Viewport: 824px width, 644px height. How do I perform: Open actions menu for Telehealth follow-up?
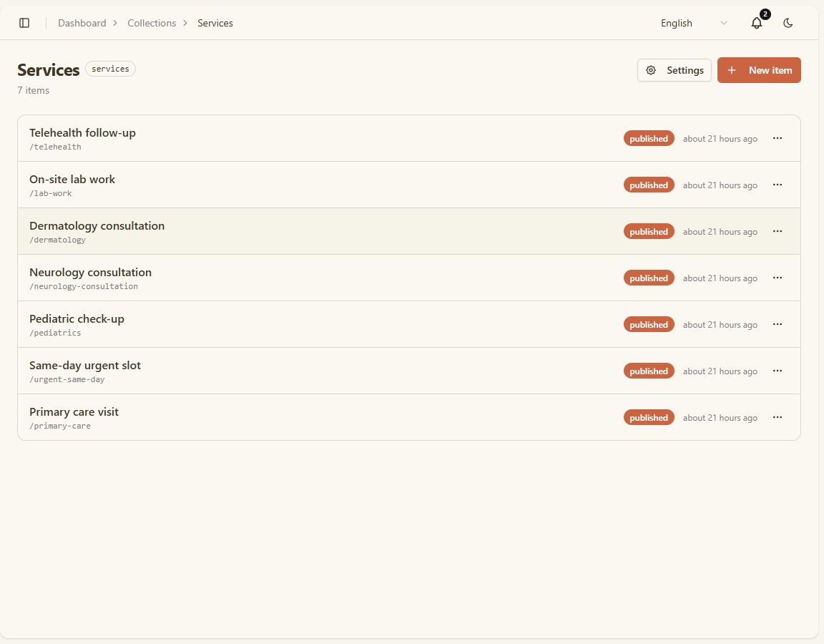tap(778, 138)
